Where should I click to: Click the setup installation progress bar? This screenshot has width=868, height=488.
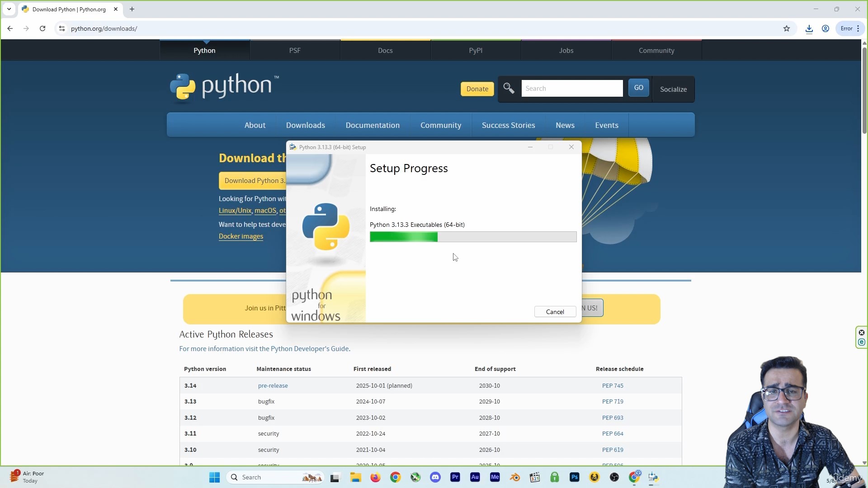pyautogui.click(x=473, y=237)
